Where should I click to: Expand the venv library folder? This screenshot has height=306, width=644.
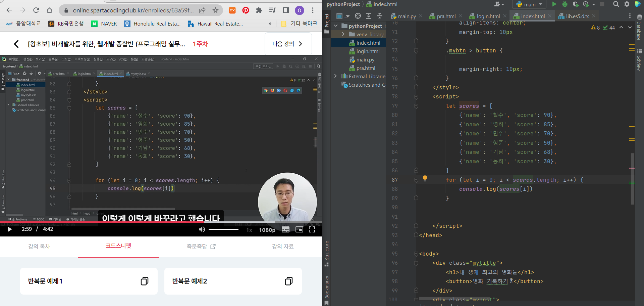click(x=343, y=34)
